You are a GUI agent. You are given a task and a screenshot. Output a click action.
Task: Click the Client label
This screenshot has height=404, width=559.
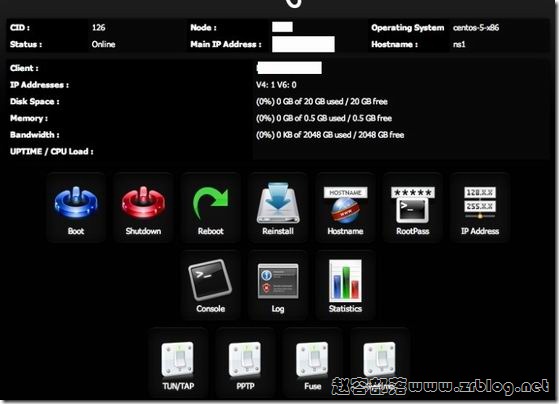(x=24, y=68)
